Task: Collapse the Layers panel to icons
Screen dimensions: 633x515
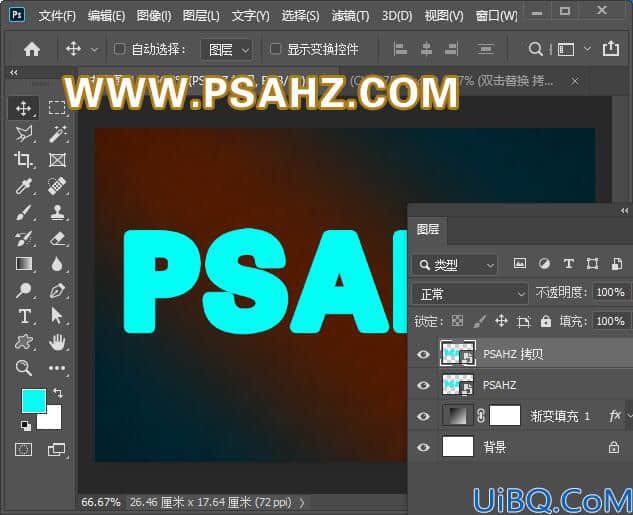Action: point(624,211)
